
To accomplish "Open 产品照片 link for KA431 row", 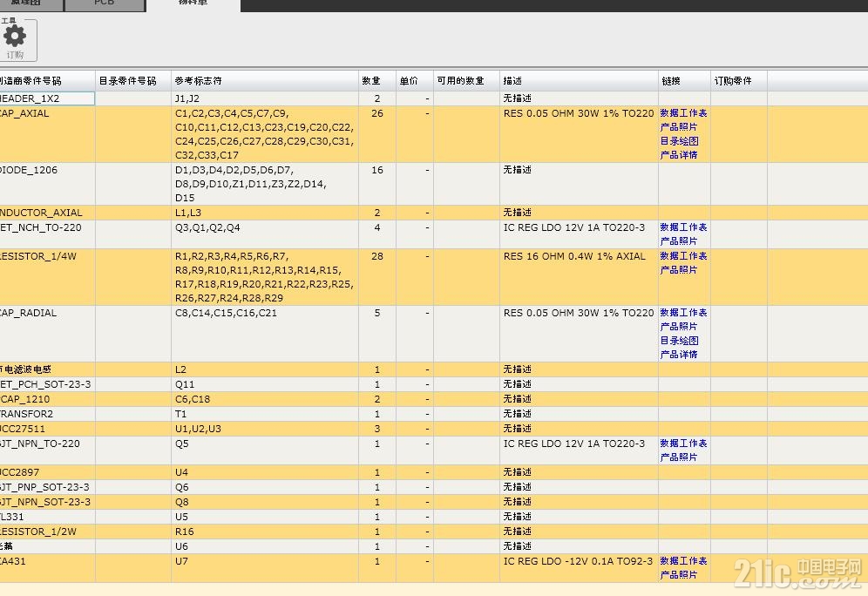I will tap(679, 575).
